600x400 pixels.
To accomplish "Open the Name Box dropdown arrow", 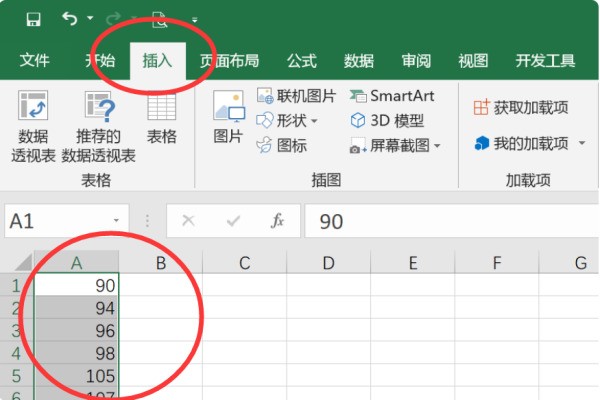I will [116, 221].
